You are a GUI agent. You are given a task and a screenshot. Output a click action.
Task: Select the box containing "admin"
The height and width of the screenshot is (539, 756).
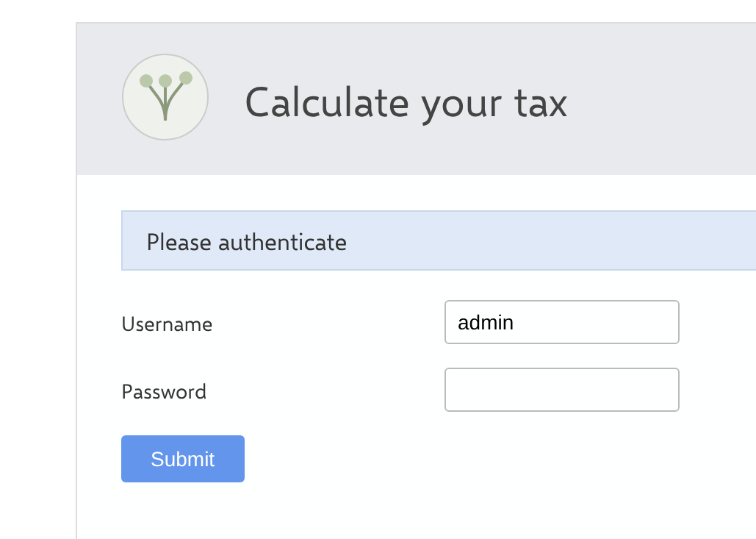[x=562, y=322]
